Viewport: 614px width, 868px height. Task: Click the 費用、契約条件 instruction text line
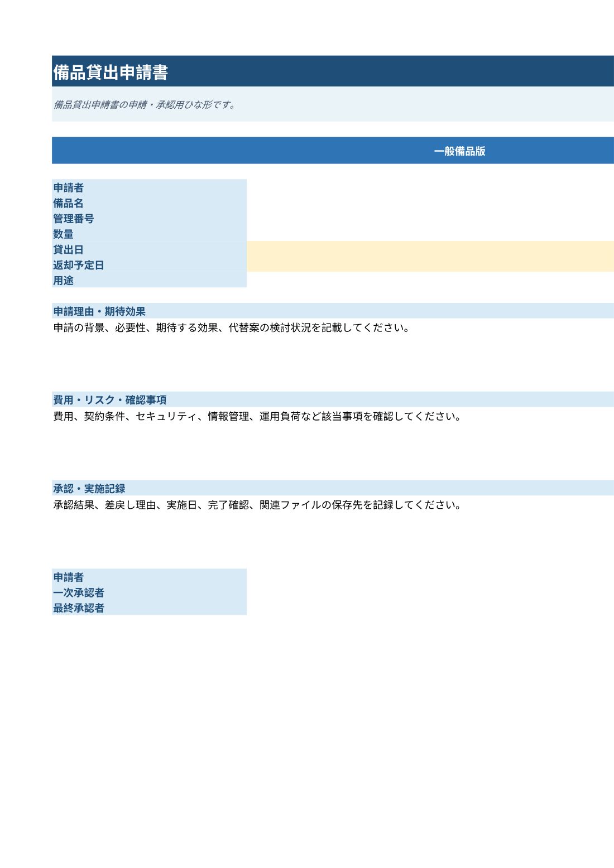coord(257,417)
